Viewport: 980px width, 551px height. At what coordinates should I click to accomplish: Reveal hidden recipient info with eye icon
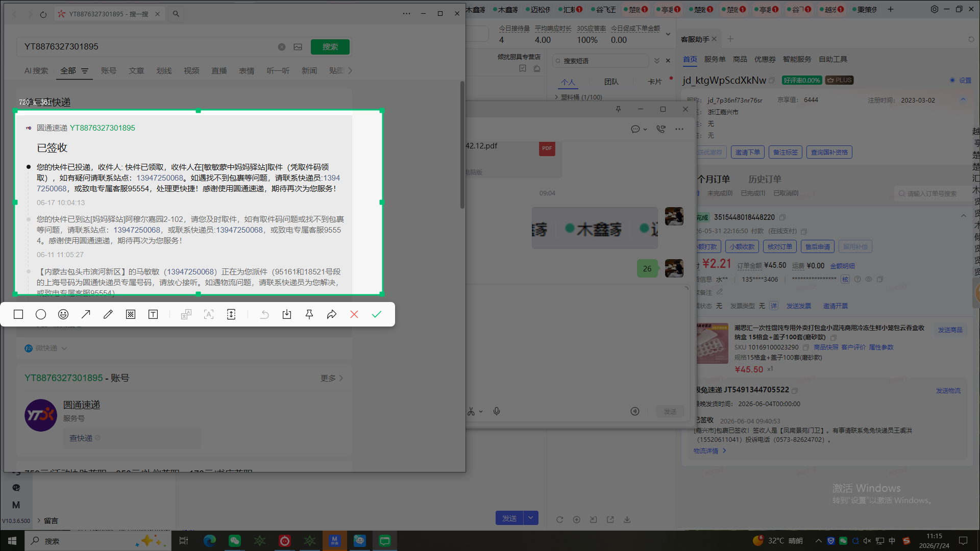(869, 279)
